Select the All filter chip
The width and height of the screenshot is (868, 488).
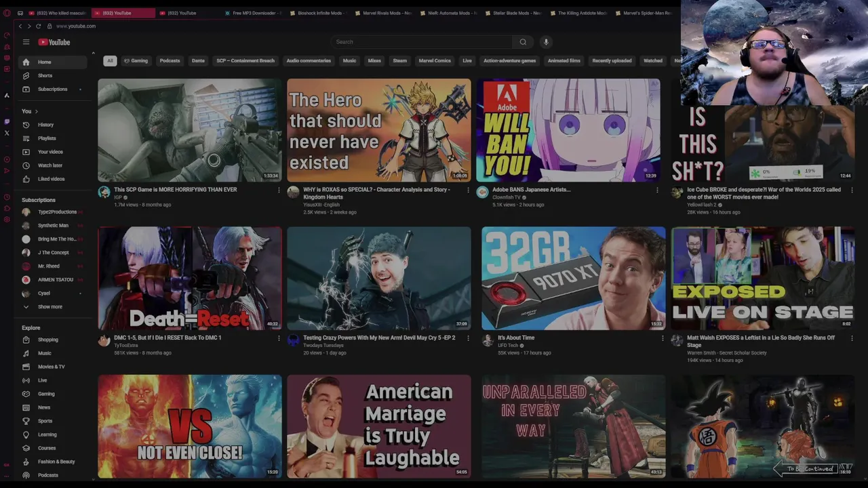[x=110, y=61]
